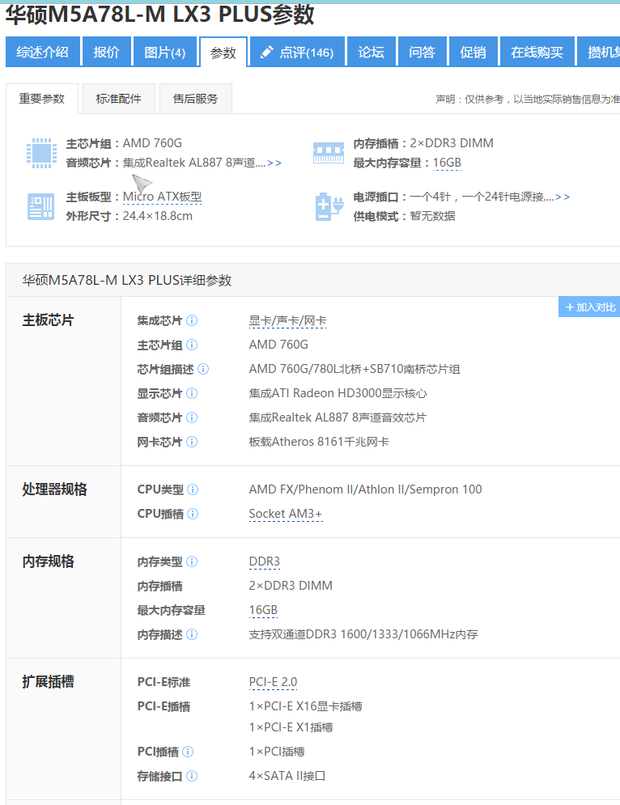Click the PCI-E 2.0 link

pyautogui.click(x=273, y=682)
